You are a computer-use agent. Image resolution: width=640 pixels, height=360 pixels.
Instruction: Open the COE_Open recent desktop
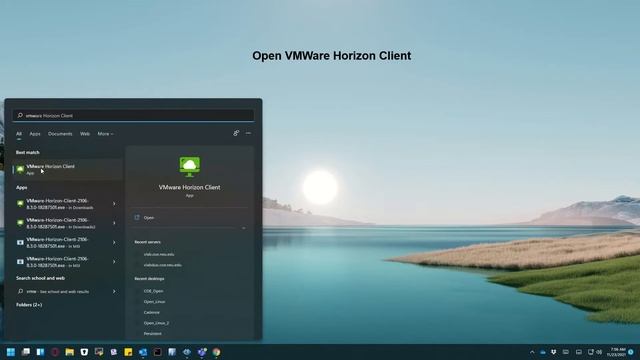coord(153,291)
